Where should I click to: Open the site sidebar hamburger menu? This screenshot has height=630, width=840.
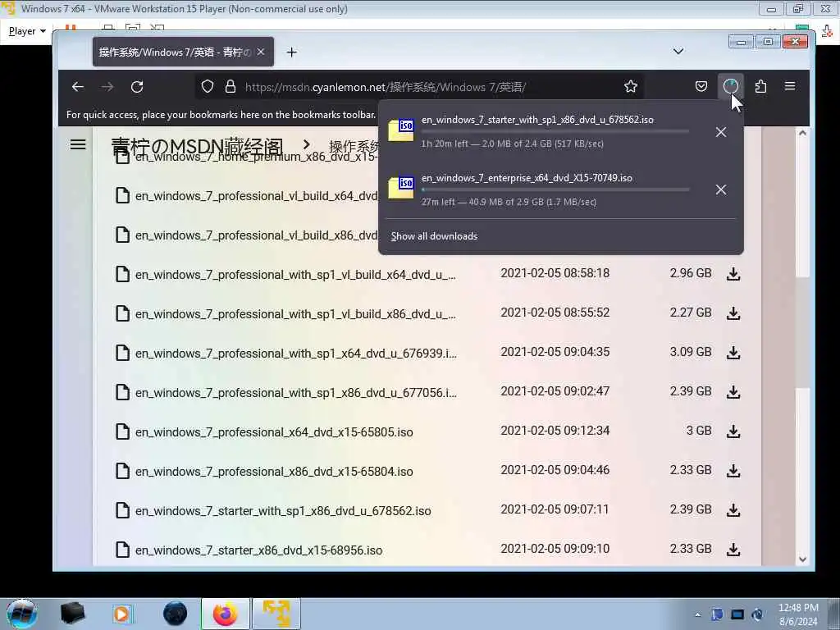pos(78,144)
